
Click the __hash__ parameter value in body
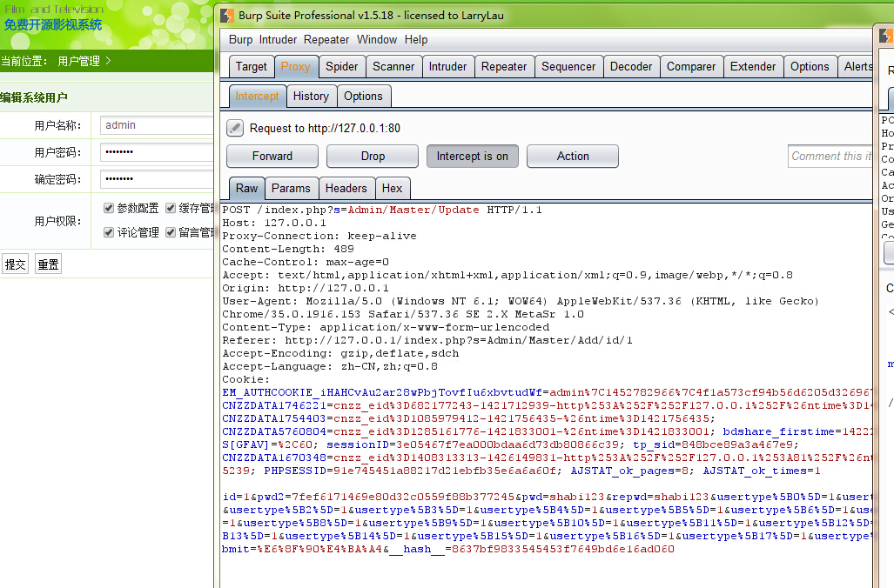(562, 549)
